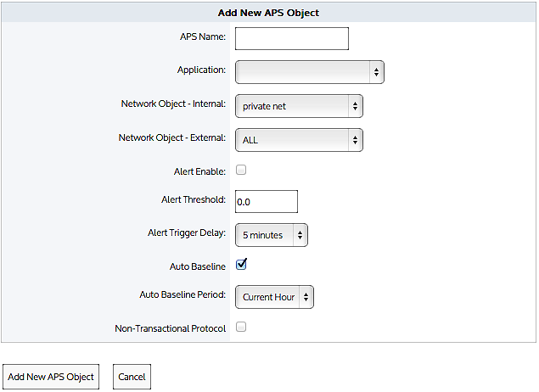539x392 pixels.
Task: Open the Application dropdown
Action: click(309, 72)
